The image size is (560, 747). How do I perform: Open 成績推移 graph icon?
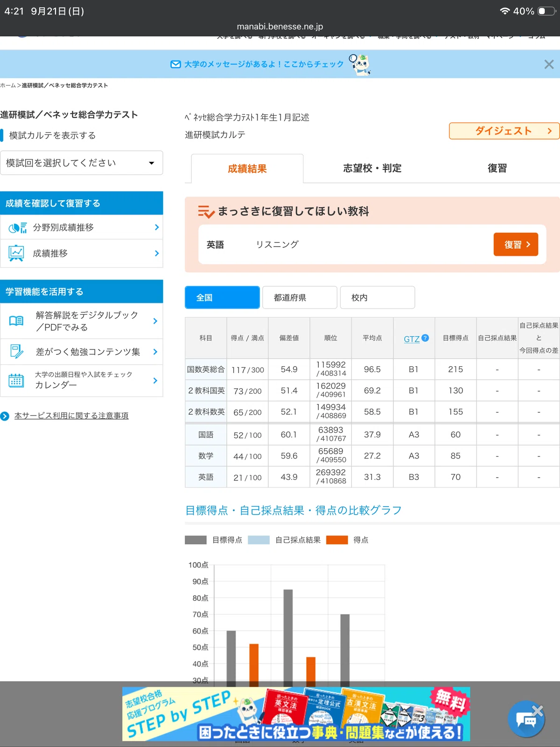[16, 253]
